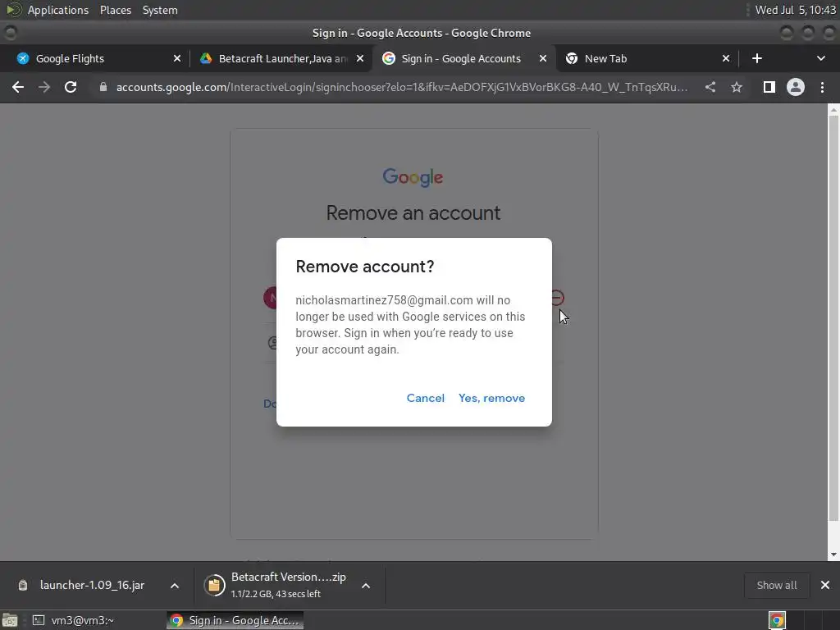The width and height of the screenshot is (840, 630).
Task: Click the Google Flights tab favicon
Action: pos(22,58)
